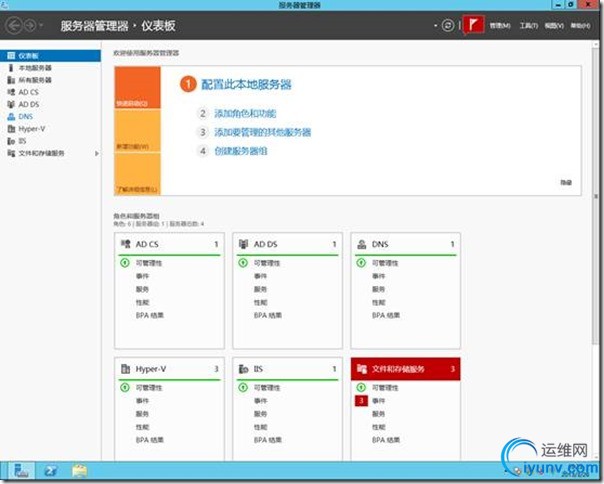Click the IIS tile header icon

click(243, 369)
